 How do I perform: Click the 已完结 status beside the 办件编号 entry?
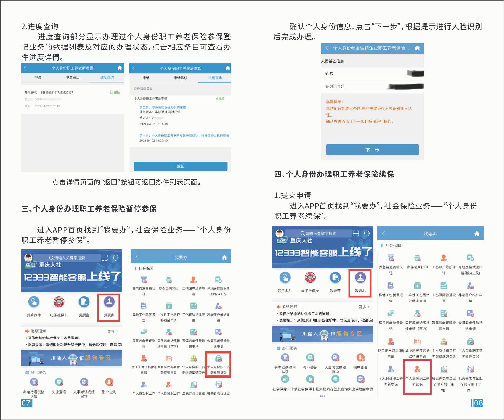115,92
